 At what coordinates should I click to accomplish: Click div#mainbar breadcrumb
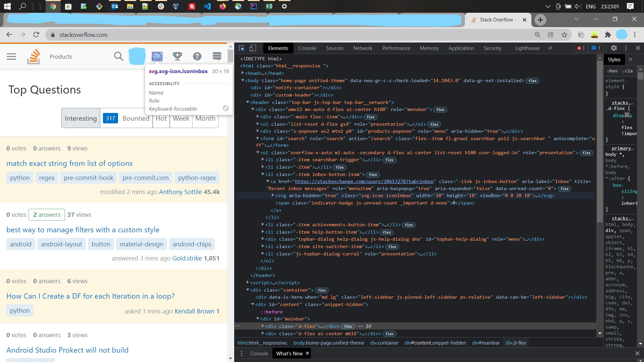click(x=486, y=343)
